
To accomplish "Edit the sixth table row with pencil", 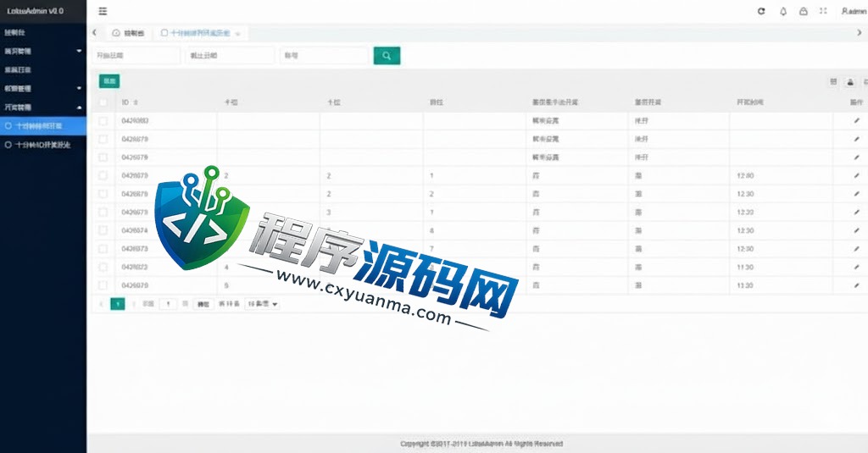I will 856,212.
